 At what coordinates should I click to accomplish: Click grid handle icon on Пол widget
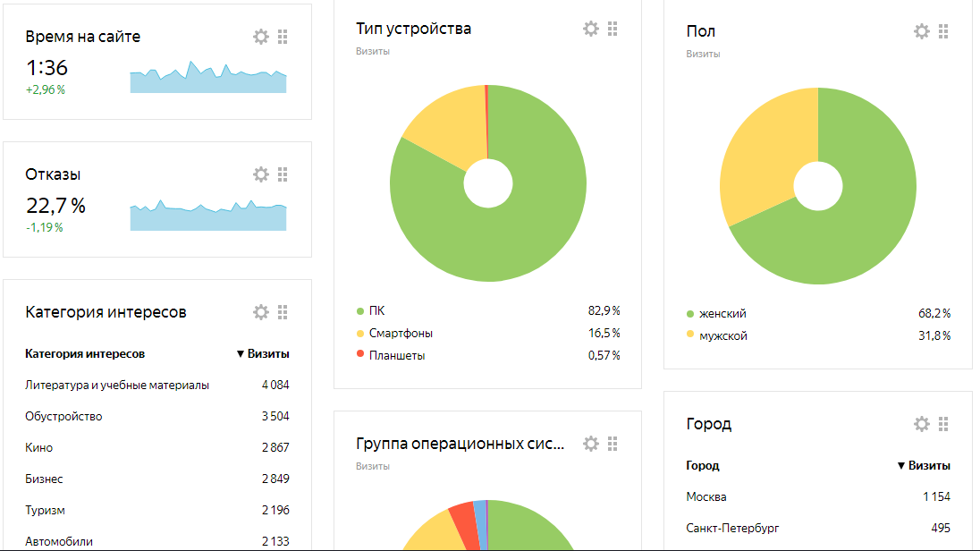[x=943, y=31]
